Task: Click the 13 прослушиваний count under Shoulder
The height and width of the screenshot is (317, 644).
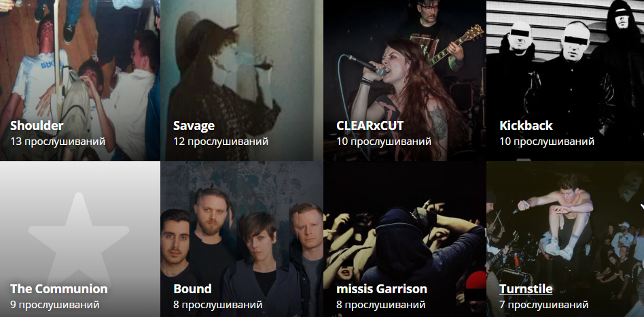Action: click(x=58, y=141)
